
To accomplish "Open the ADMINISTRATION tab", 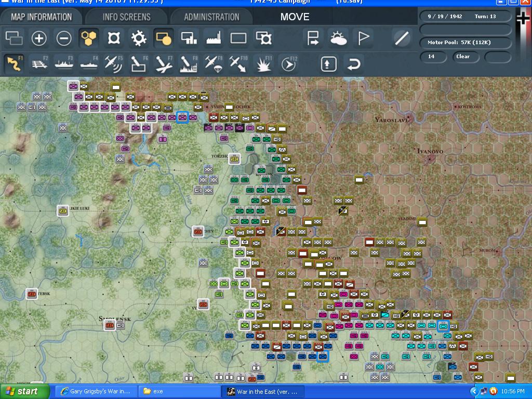I will point(211,16).
